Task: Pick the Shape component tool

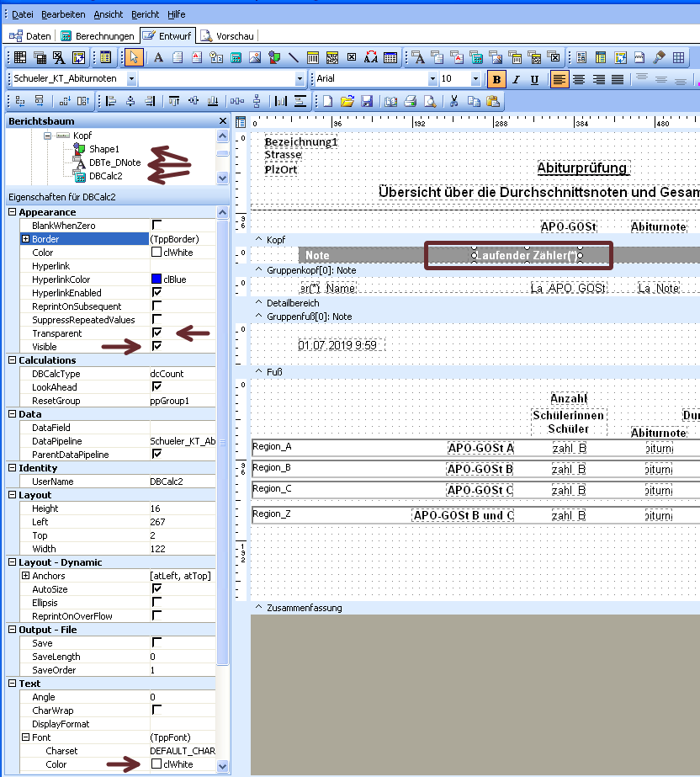Action: click(274, 57)
